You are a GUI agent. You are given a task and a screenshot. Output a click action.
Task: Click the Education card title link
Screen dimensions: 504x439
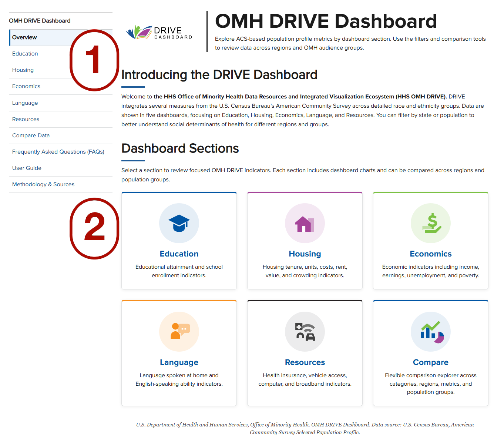coord(179,254)
